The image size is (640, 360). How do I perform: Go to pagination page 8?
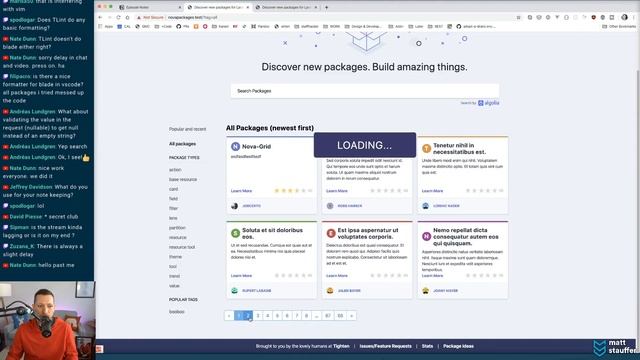click(307, 316)
